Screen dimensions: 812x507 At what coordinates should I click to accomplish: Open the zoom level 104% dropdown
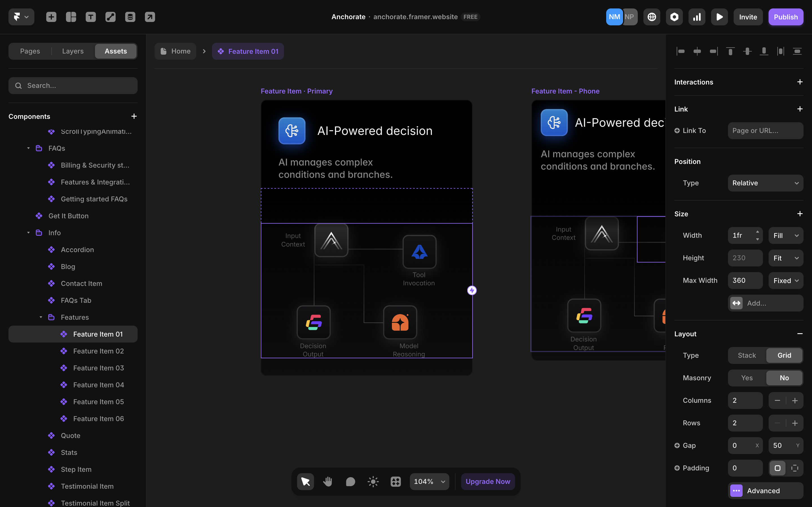pos(429,482)
